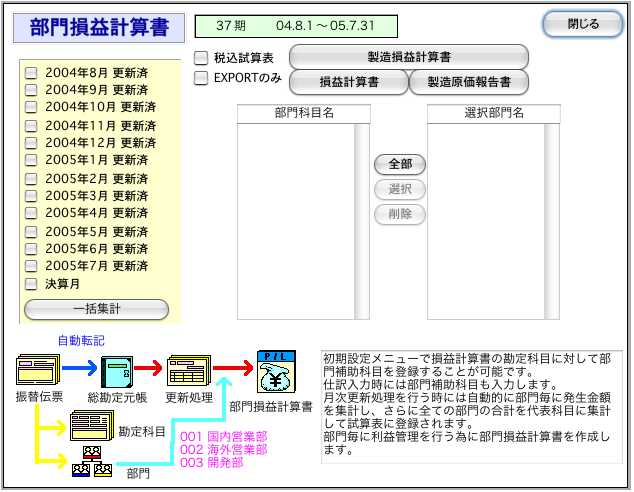Click the 更新処理 table icon
The width and height of the screenshot is (634, 492).
[186, 370]
